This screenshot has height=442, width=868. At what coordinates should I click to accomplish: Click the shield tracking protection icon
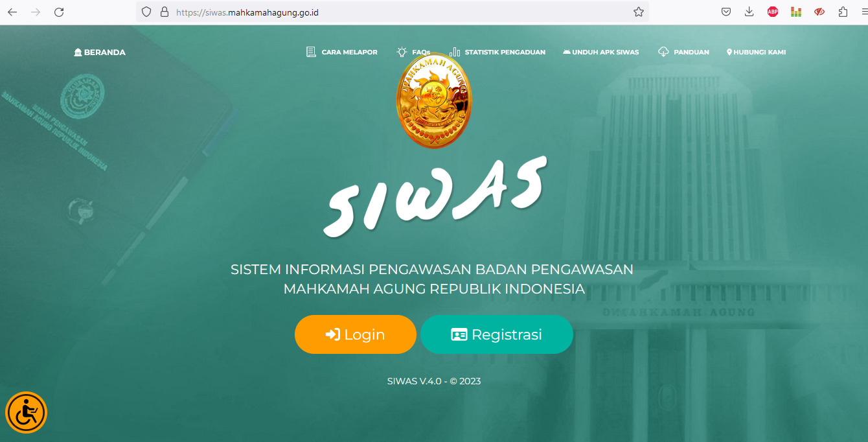pyautogui.click(x=146, y=12)
